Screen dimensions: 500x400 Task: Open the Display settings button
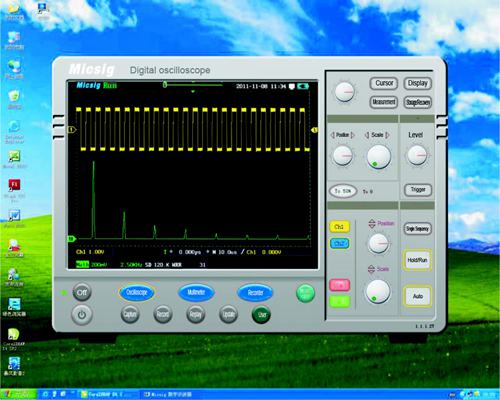[x=418, y=83]
